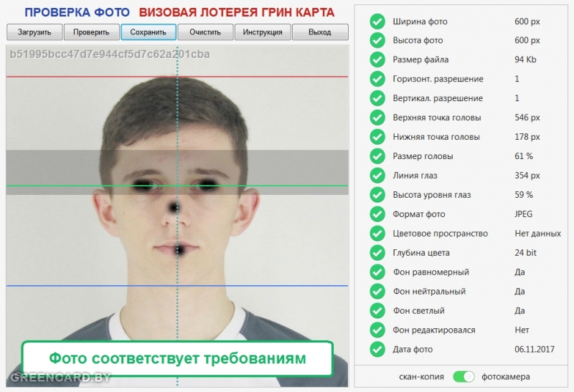Click green check icon beside Горизонт. разрешение

coord(377,79)
